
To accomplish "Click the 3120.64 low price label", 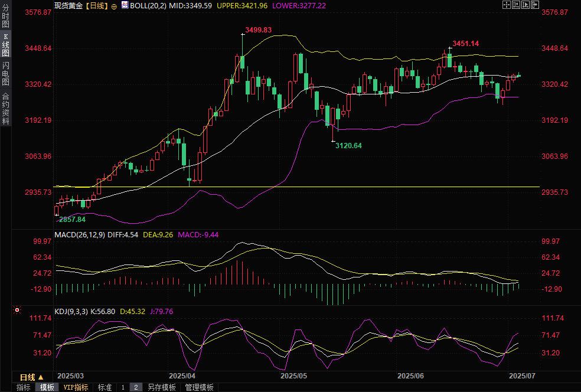I will pyautogui.click(x=349, y=146).
